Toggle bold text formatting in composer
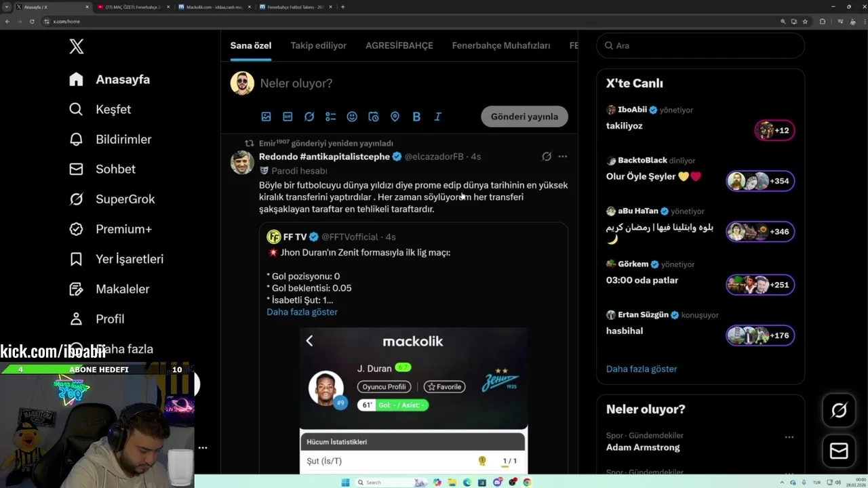Viewport: 868px width, 488px height. (x=416, y=117)
